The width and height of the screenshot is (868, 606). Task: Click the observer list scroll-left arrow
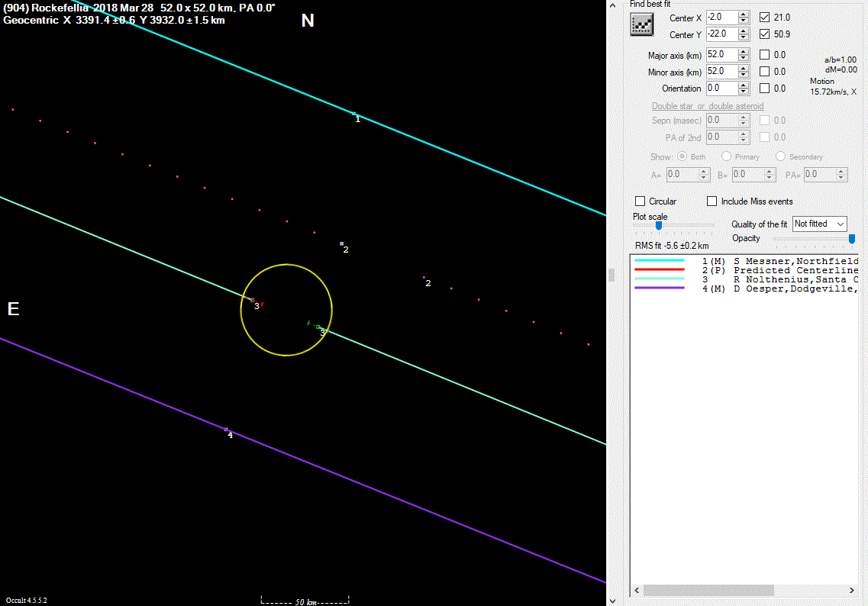pyautogui.click(x=637, y=591)
